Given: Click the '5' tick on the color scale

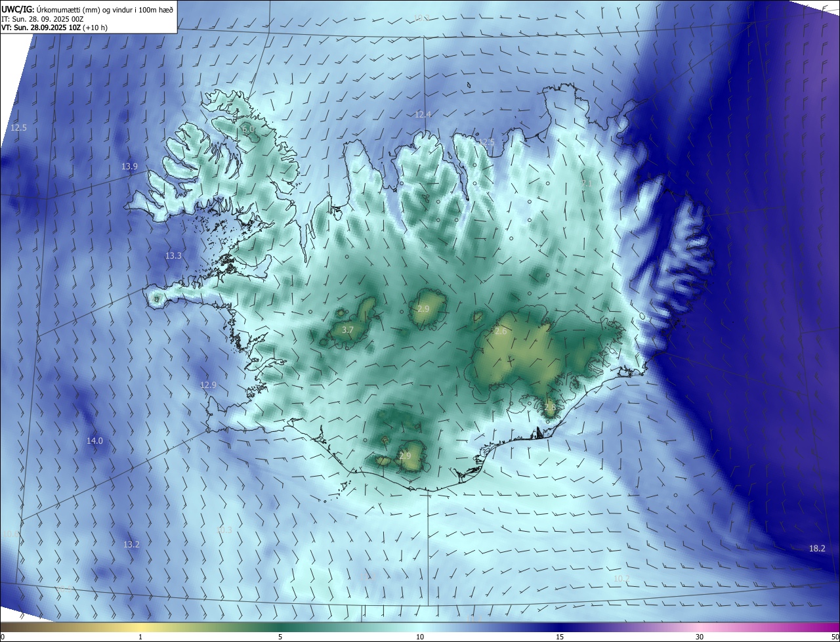Looking at the screenshot, I should pos(280,637).
